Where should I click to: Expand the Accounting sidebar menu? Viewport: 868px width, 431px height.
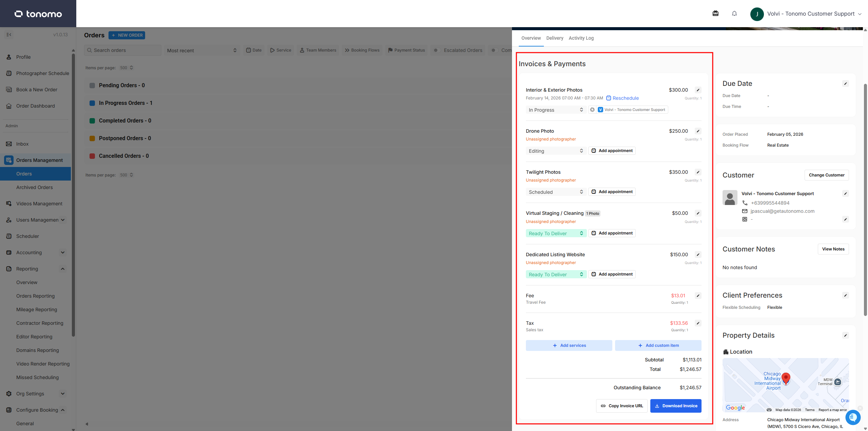63,252
